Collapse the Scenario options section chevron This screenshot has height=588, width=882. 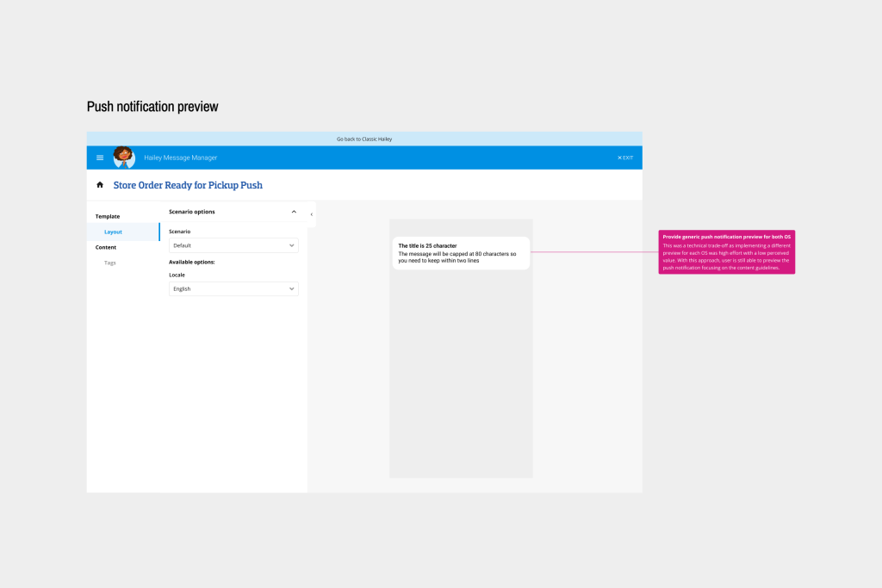tap(294, 212)
